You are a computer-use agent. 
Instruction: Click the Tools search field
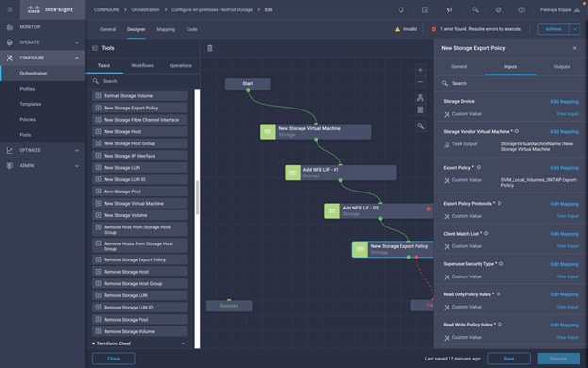click(142, 81)
